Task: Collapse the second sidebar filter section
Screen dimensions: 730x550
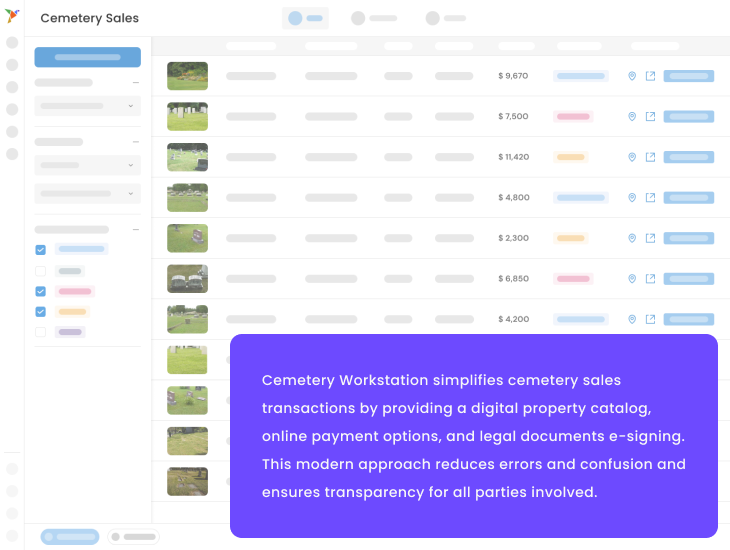Action: [135, 142]
